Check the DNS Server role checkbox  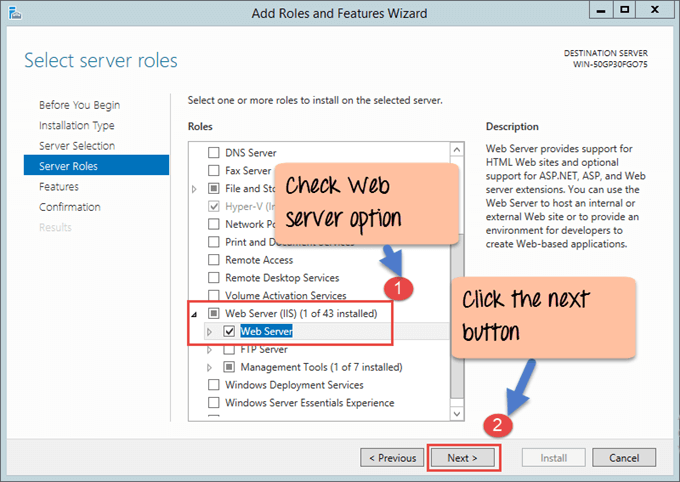(x=213, y=153)
